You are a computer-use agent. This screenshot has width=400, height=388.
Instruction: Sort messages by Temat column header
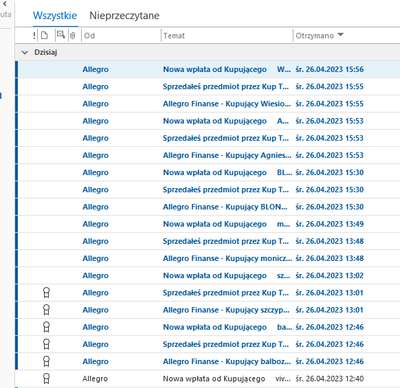(174, 36)
